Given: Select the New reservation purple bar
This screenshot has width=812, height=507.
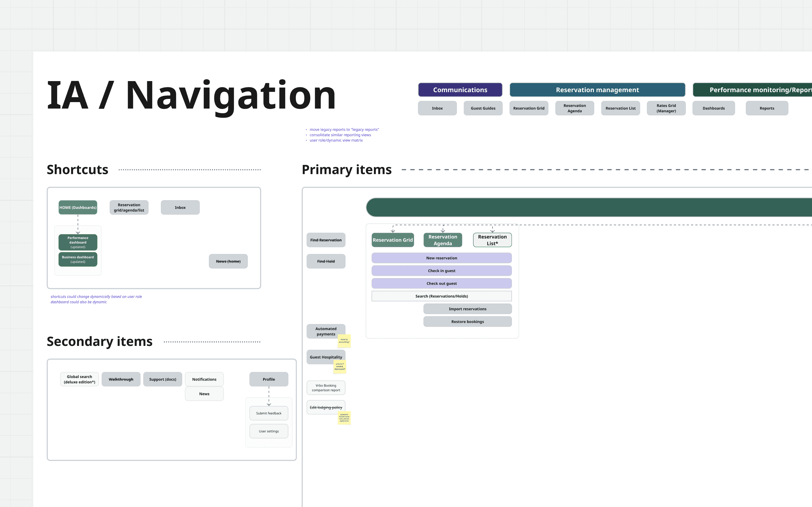Looking at the screenshot, I should point(441,258).
